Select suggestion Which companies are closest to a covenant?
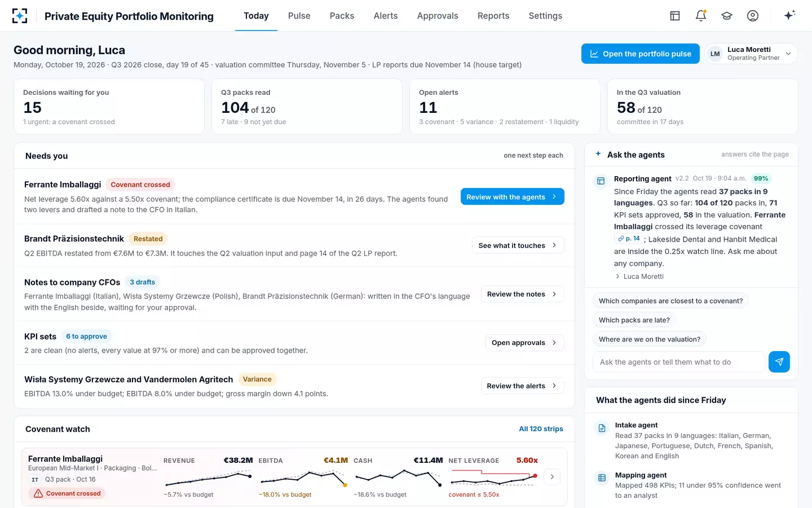 click(x=670, y=301)
